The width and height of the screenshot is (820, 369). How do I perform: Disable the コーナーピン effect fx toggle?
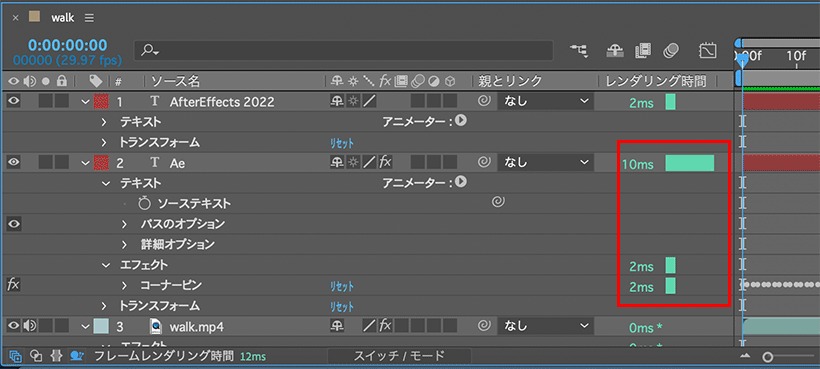tap(13, 285)
